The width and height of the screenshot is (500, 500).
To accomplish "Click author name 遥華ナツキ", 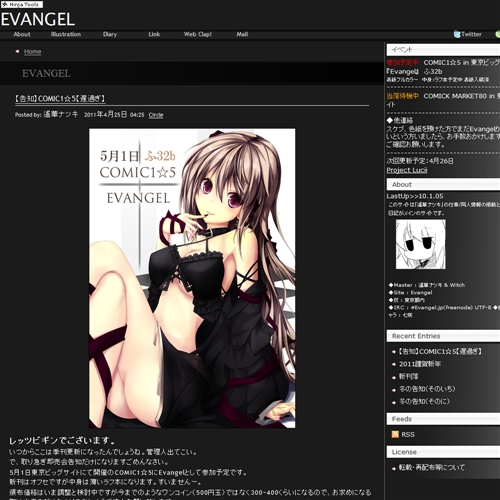I will 61,114.
